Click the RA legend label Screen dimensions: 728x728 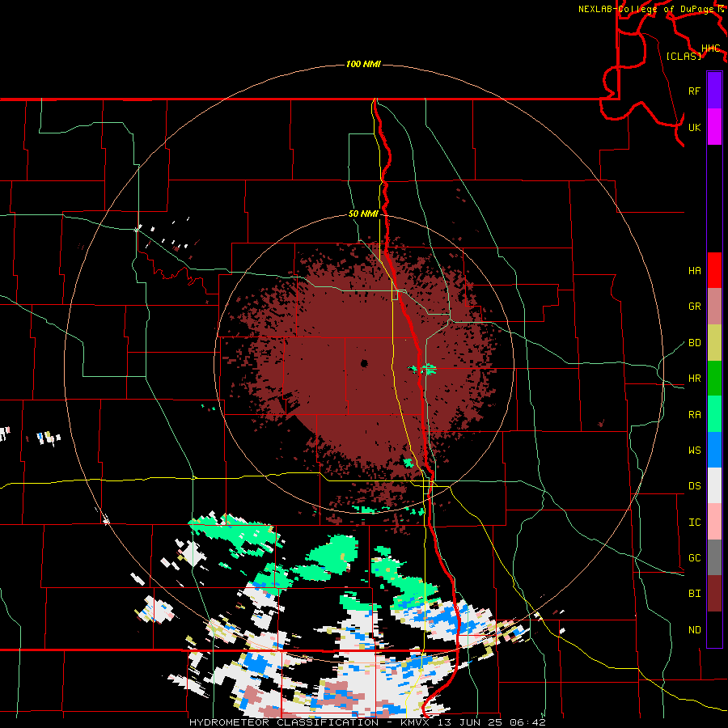pyautogui.click(x=695, y=415)
